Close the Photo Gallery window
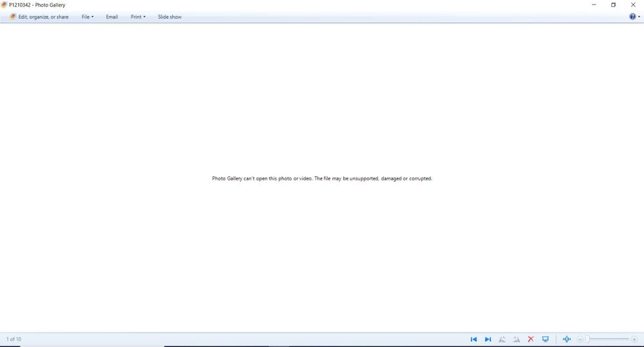The image size is (644, 347). pos(633,5)
